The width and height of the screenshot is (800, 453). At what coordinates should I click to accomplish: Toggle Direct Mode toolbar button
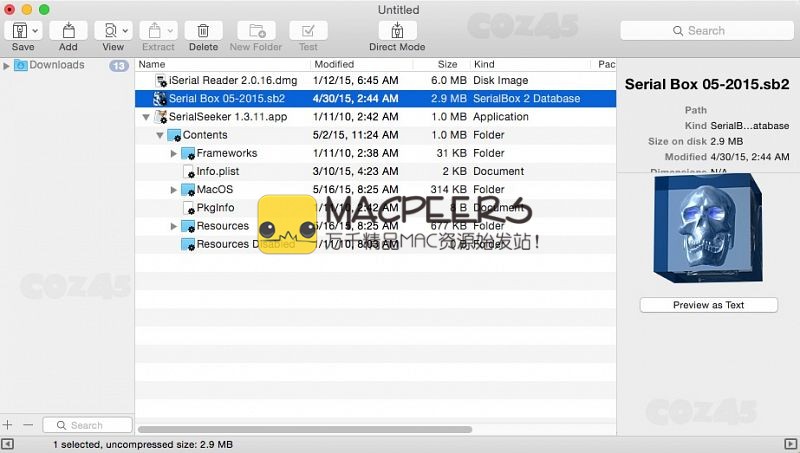click(x=397, y=31)
